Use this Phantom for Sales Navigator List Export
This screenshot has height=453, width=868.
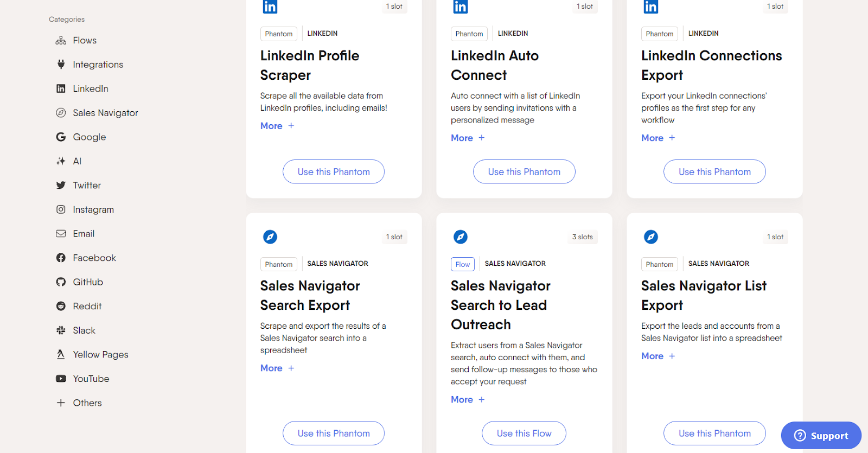tap(714, 433)
